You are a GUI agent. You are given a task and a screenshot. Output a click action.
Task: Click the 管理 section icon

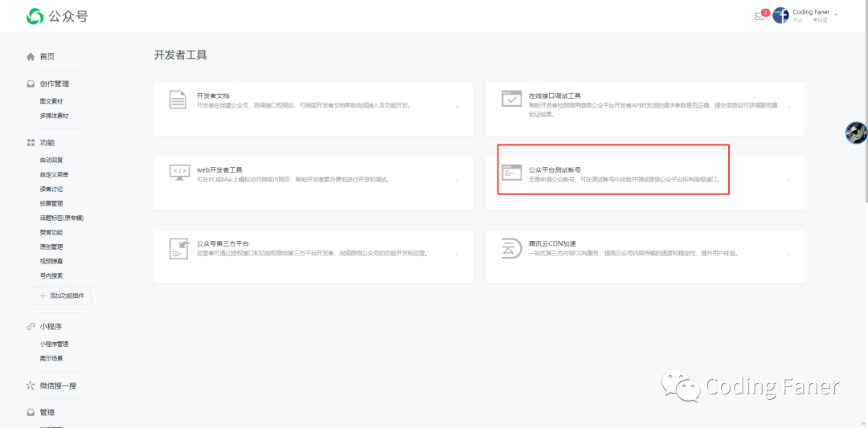coord(31,413)
